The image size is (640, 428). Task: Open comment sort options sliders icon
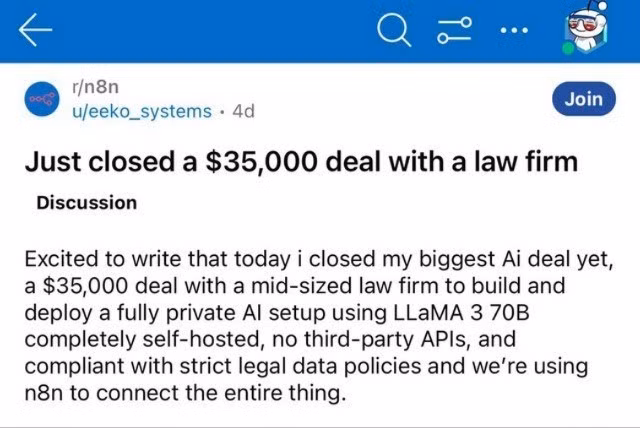[454, 32]
